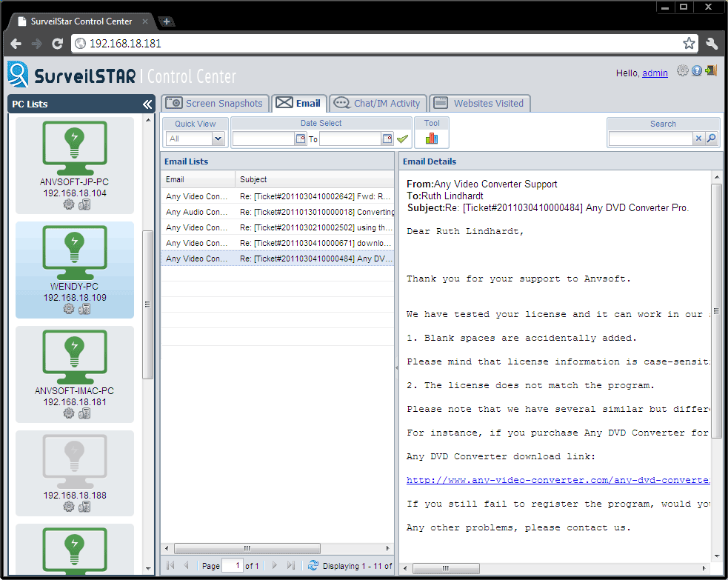Open settings gear next to admin
The image size is (728, 580).
pyautogui.click(x=682, y=70)
